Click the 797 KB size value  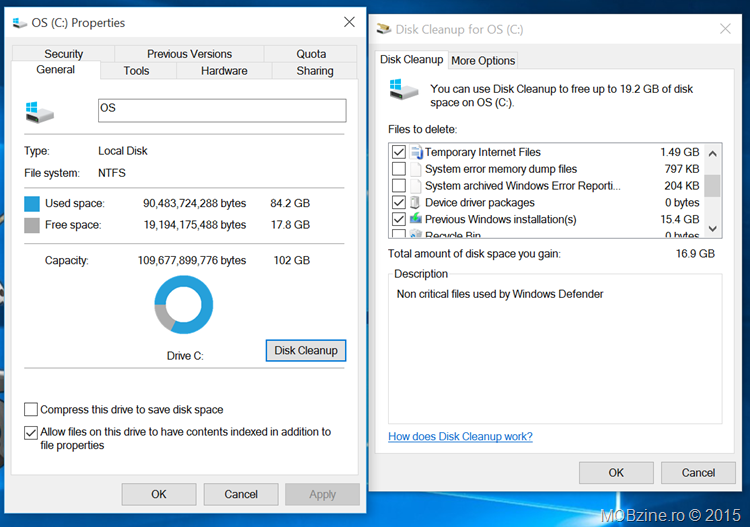(682, 169)
